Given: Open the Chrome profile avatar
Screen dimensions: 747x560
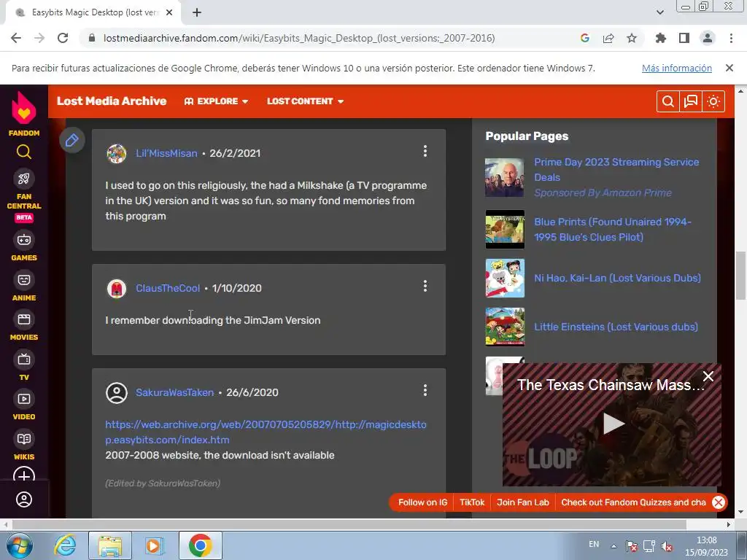Looking at the screenshot, I should tap(708, 38).
